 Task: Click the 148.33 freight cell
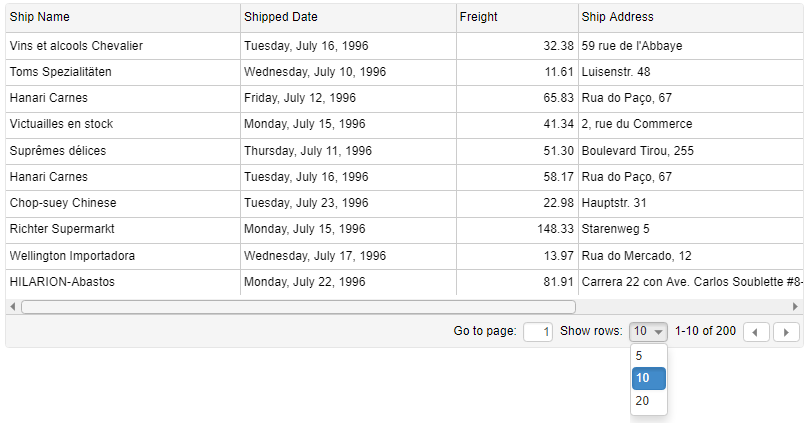click(517, 229)
